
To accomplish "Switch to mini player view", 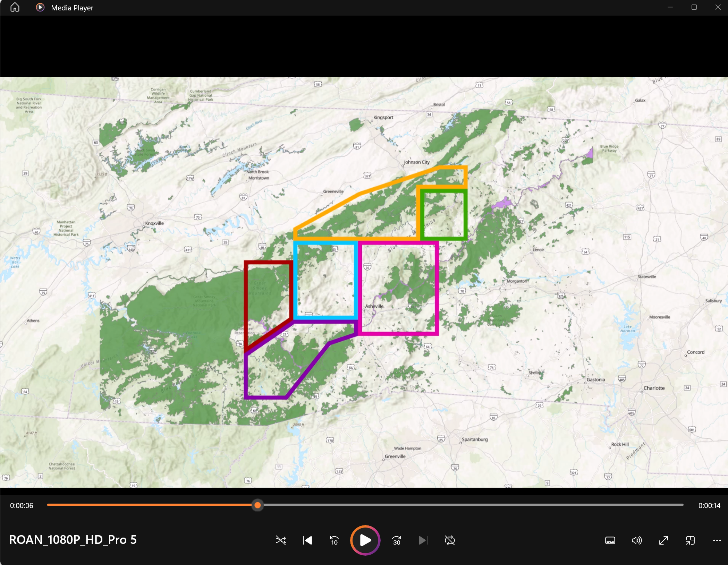I will pyautogui.click(x=691, y=540).
